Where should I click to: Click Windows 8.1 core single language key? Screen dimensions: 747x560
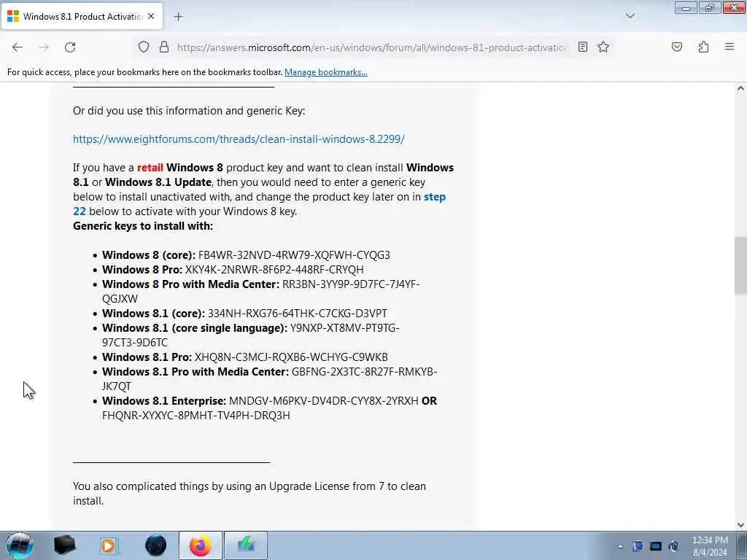pyautogui.click(x=251, y=335)
